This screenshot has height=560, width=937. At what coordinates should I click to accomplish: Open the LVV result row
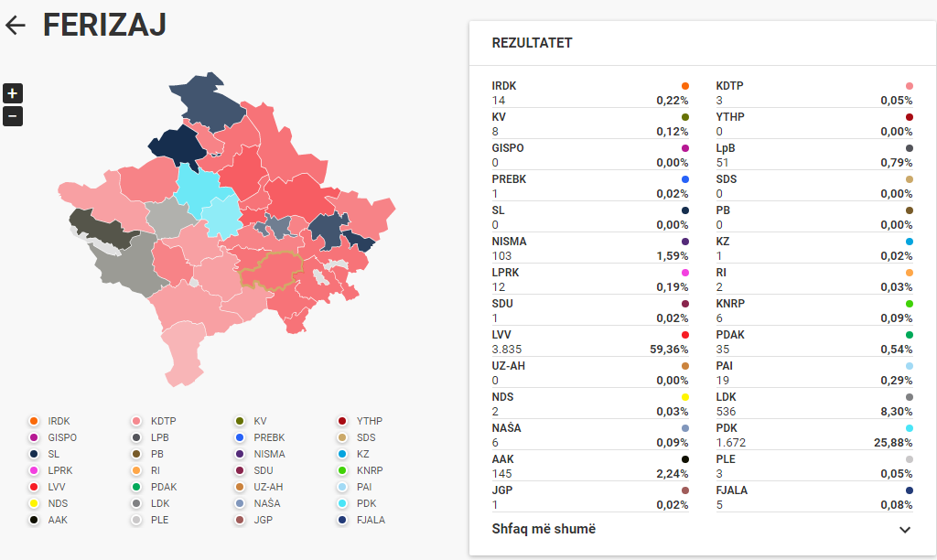point(590,341)
